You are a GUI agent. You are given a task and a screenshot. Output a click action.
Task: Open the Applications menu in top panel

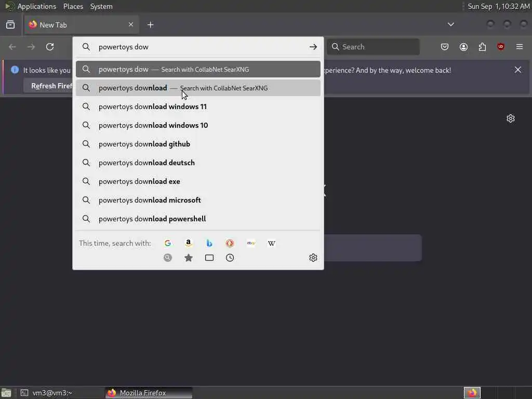37,6
